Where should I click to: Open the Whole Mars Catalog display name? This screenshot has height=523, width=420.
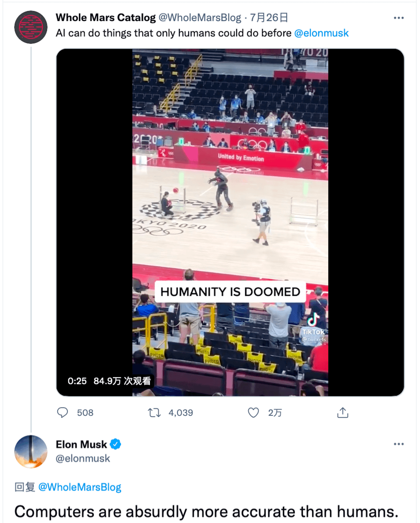tap(106, 17)
